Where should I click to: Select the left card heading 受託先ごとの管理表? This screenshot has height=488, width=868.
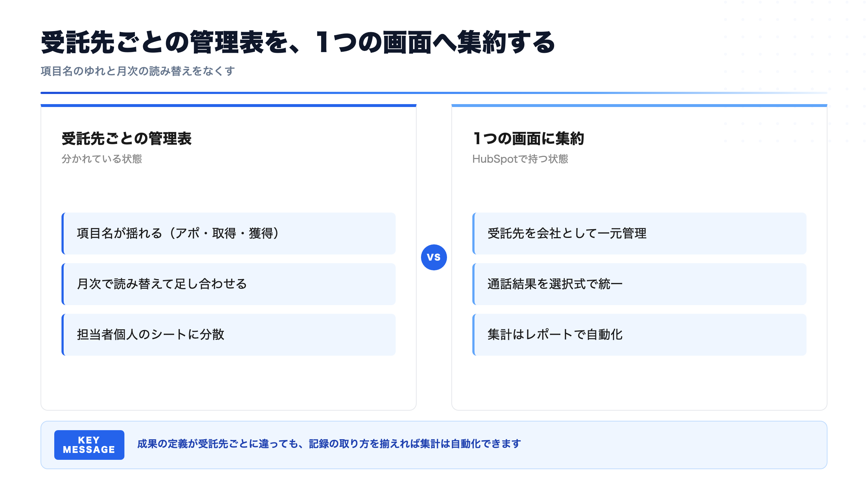coord(127,138)
